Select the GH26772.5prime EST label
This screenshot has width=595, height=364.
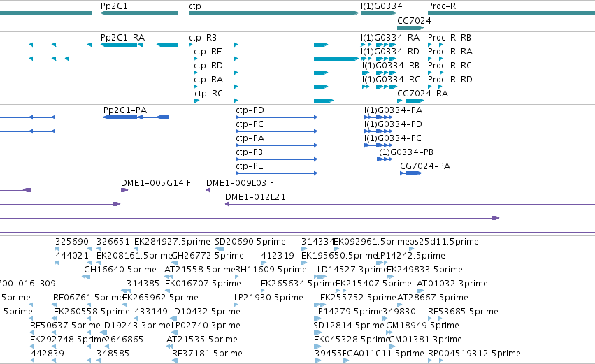point(208,256)
